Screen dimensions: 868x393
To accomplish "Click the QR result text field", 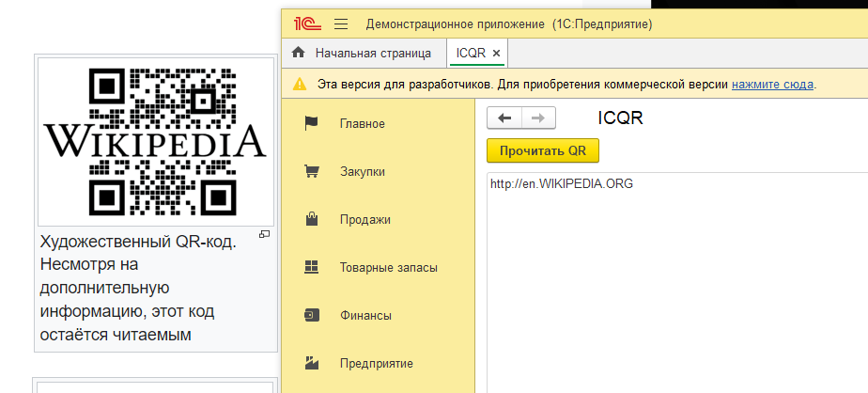I will [x=677, y=283].
